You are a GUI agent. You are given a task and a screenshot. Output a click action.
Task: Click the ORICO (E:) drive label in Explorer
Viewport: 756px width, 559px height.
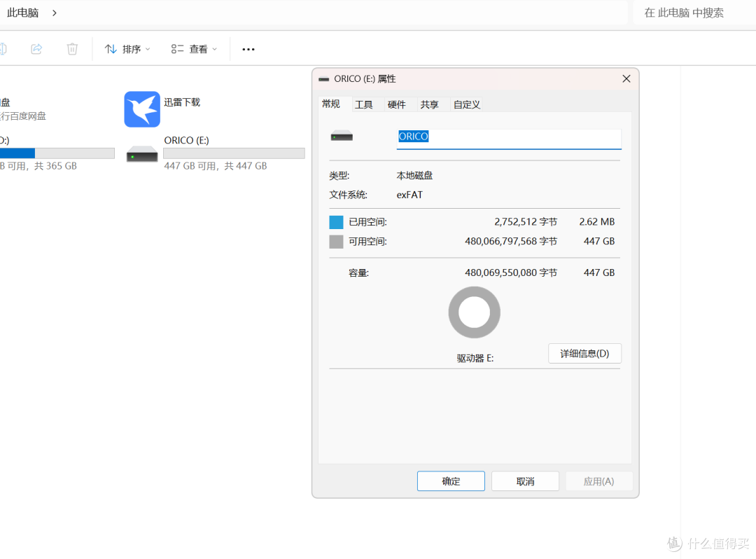tap(187, 140)
